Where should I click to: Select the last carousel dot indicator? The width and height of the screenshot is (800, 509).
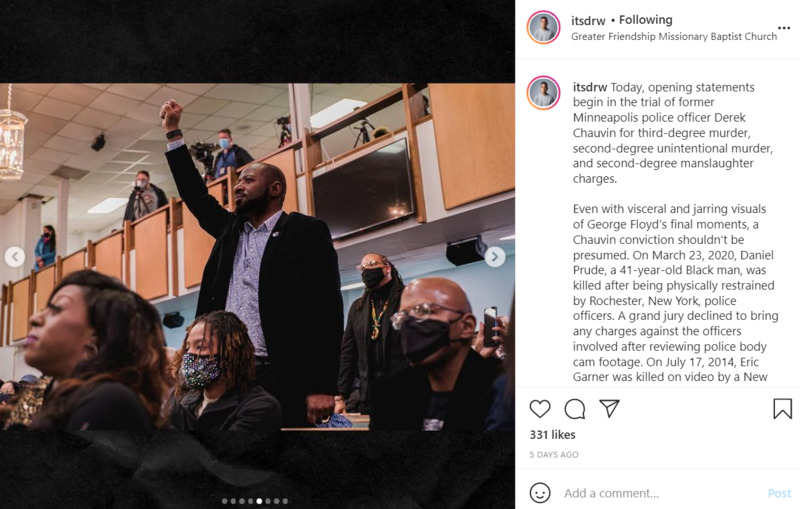tap(285, 501)
